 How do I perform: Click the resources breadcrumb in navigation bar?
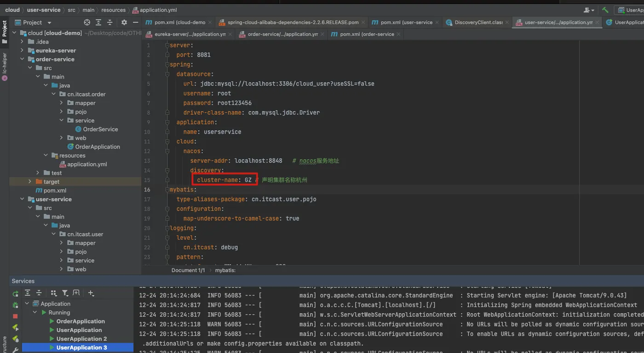(113, 10)
